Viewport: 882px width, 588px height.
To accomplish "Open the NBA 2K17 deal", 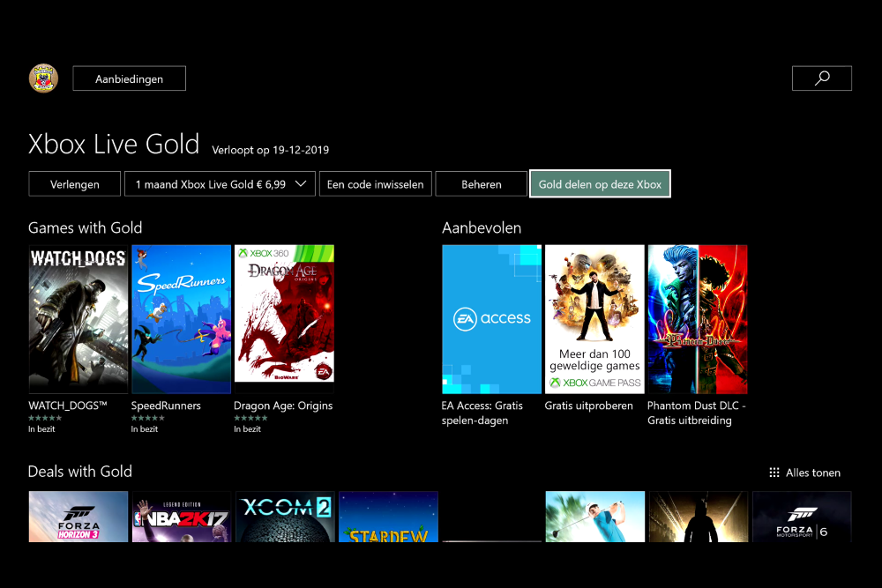I will [182, 517].
